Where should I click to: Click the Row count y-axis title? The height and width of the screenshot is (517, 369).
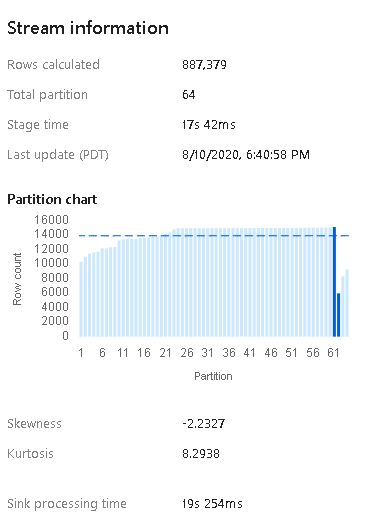(x=17, y=279)
